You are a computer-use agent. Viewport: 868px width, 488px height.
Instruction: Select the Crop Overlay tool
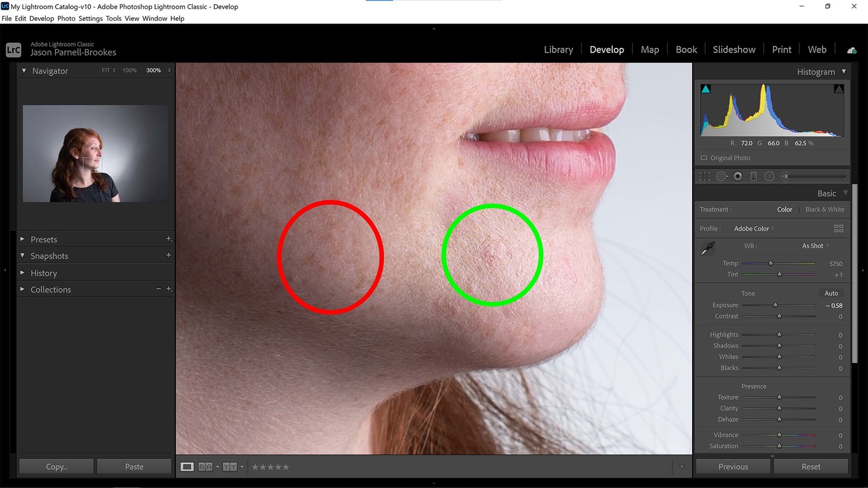pyautogui.click(x=705, y=176)
